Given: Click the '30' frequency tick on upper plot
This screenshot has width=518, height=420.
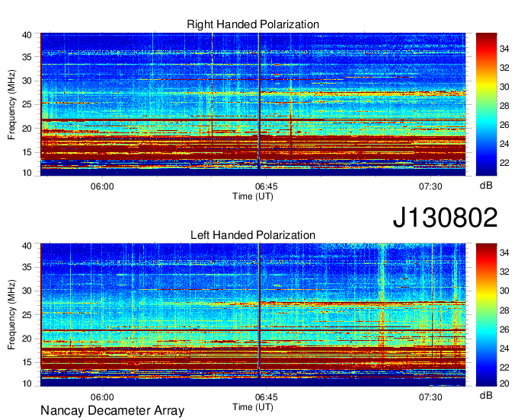Looking at the screenshot, I should click(27, 81).
